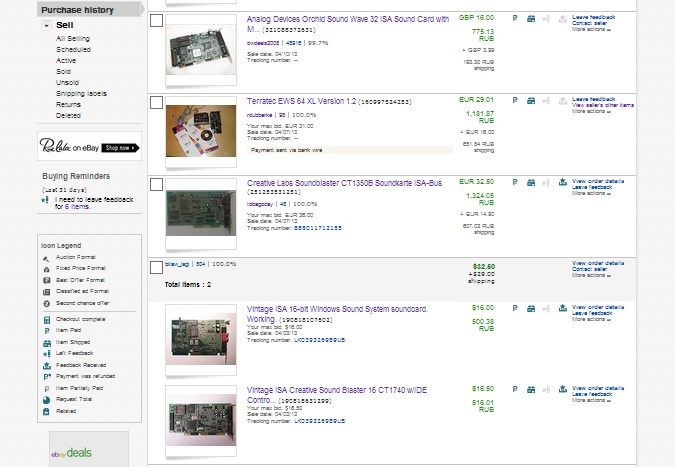Open the tracking number link for Windows Sound System card

pos(319,340)
